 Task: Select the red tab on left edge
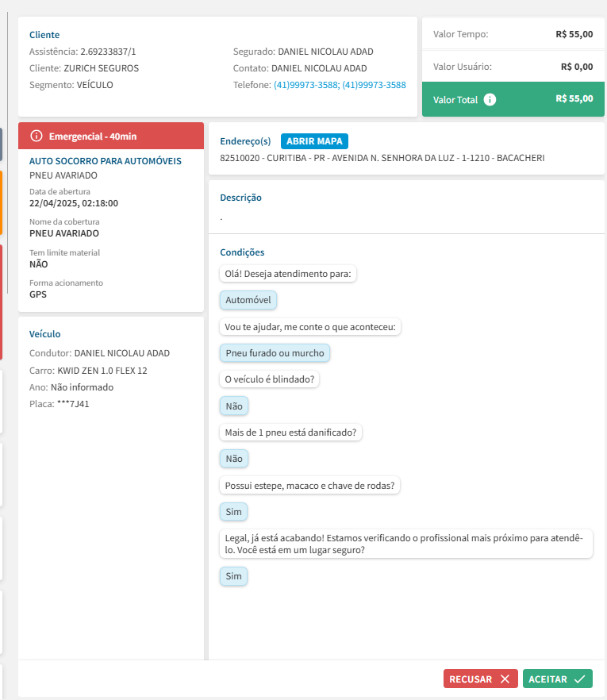1,302
